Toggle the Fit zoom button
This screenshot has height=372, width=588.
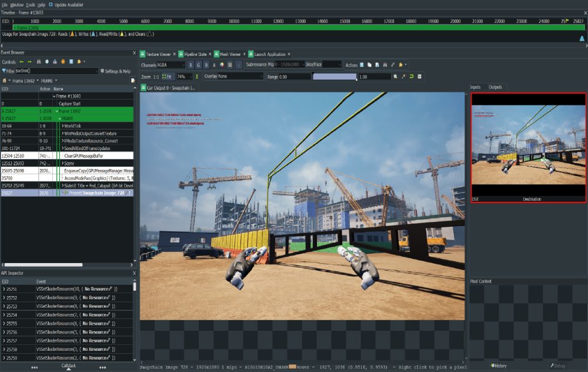(x=168, y=77)
